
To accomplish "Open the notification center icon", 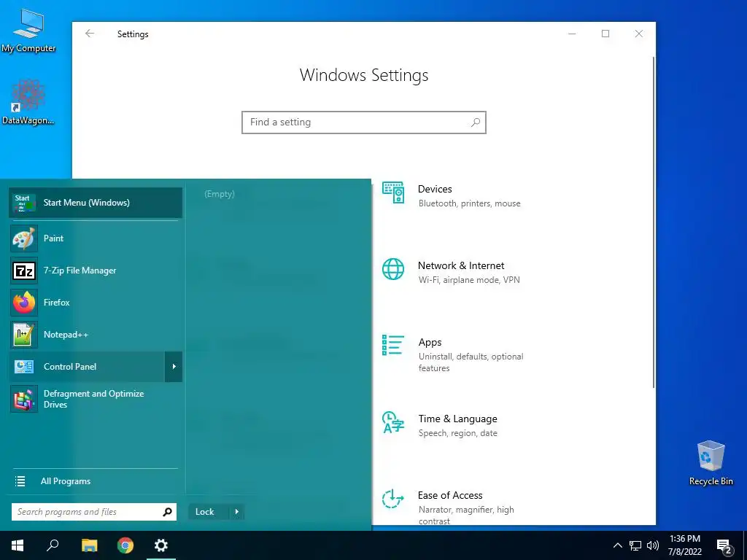I will (724, 545).
